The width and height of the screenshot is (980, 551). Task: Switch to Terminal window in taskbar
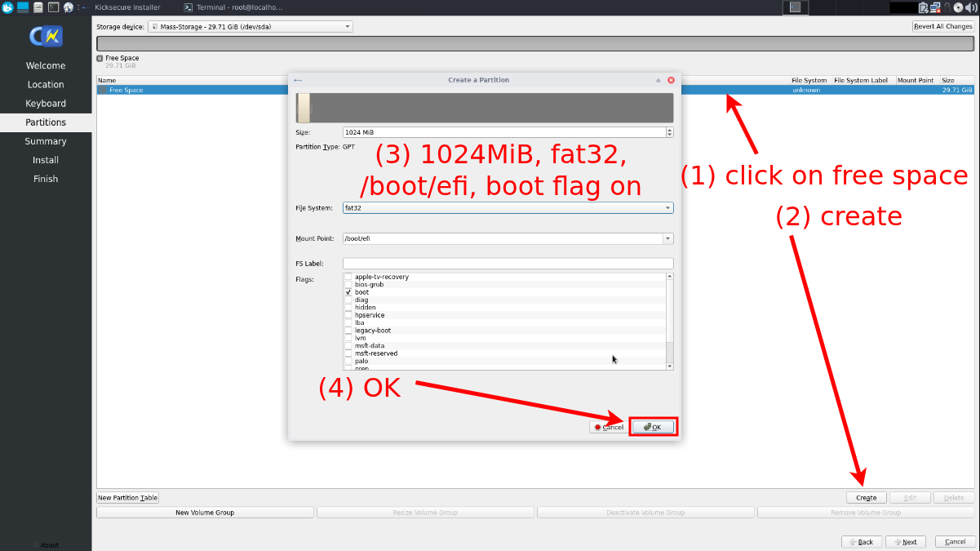coord(233,7)
